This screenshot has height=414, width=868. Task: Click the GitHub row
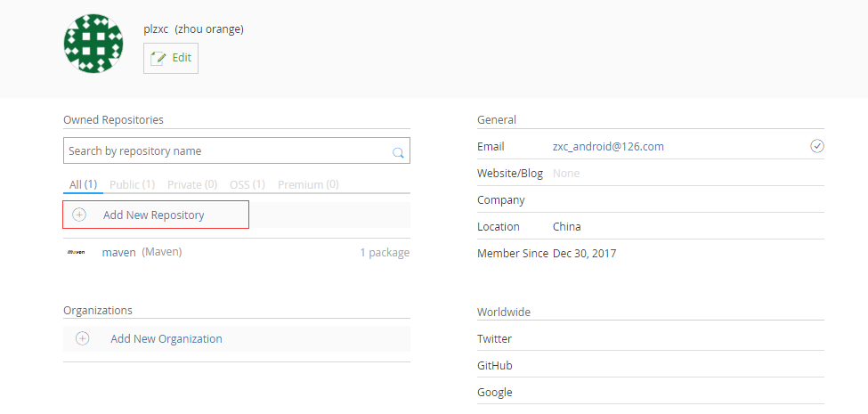point(651,365)
